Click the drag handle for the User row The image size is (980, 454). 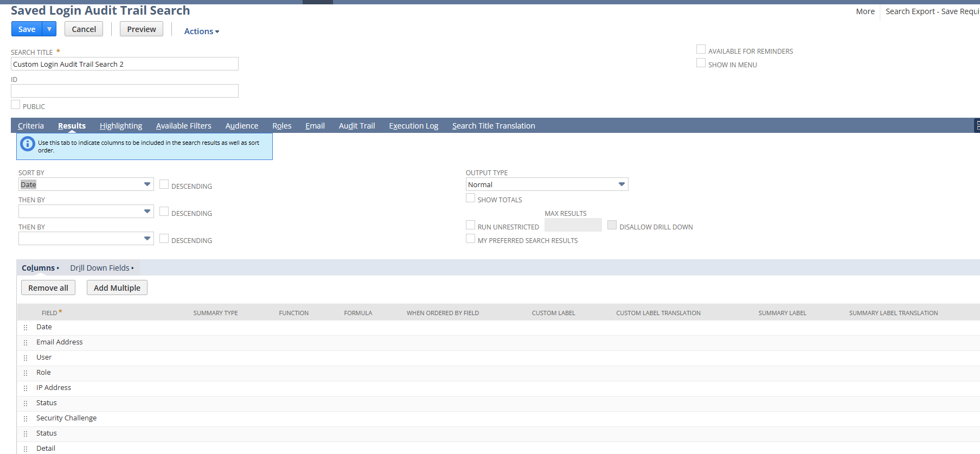pyautogui.click(x=25, y=358)
